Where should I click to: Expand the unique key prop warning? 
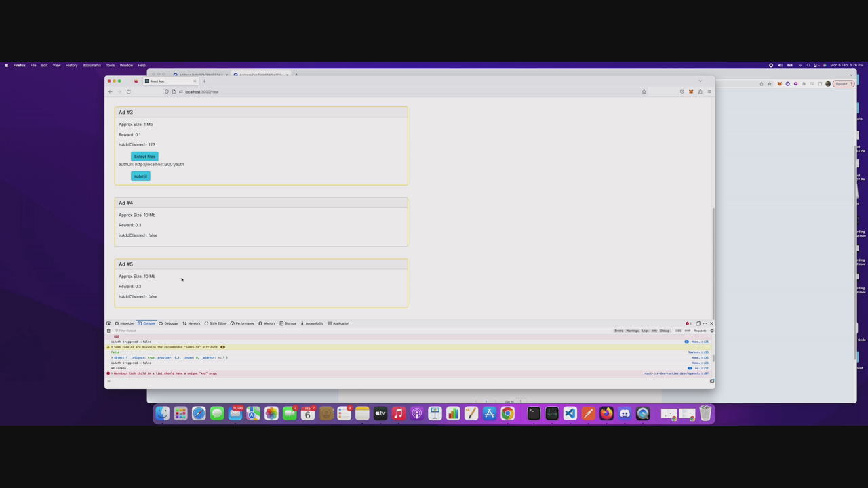[113, 373]
